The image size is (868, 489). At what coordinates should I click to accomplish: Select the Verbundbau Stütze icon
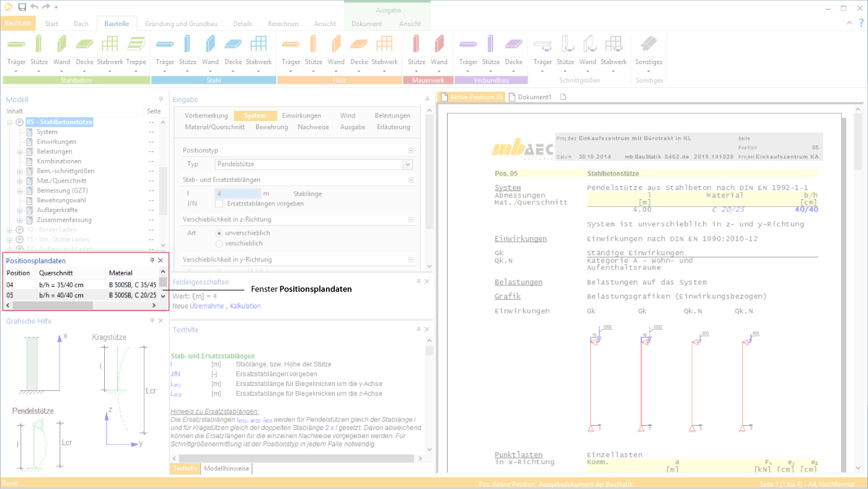tap(491, 43)
